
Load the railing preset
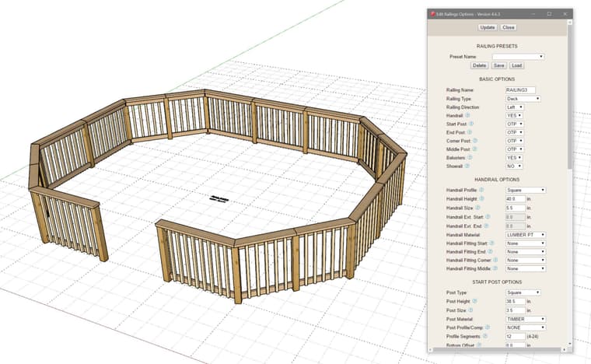pyautogui.click(x=517, y=65)
